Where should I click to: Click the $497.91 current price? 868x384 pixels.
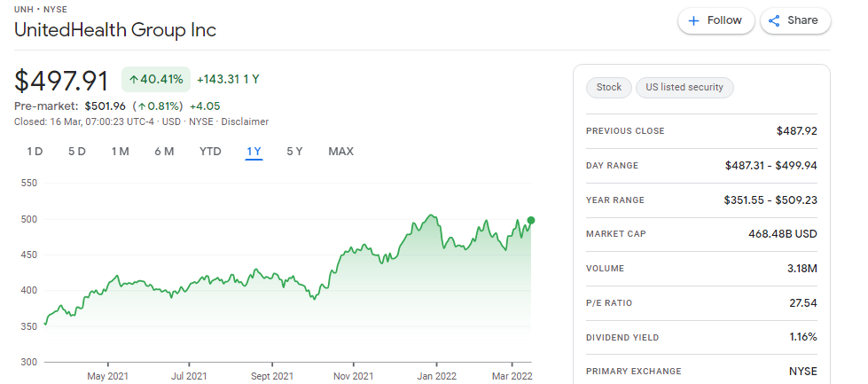61,81
